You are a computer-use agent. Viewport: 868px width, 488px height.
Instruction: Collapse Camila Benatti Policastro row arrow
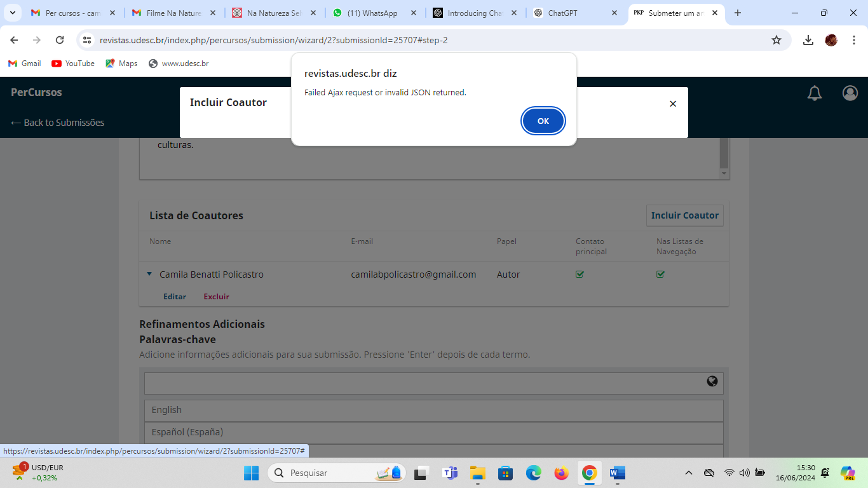[149, 274]
